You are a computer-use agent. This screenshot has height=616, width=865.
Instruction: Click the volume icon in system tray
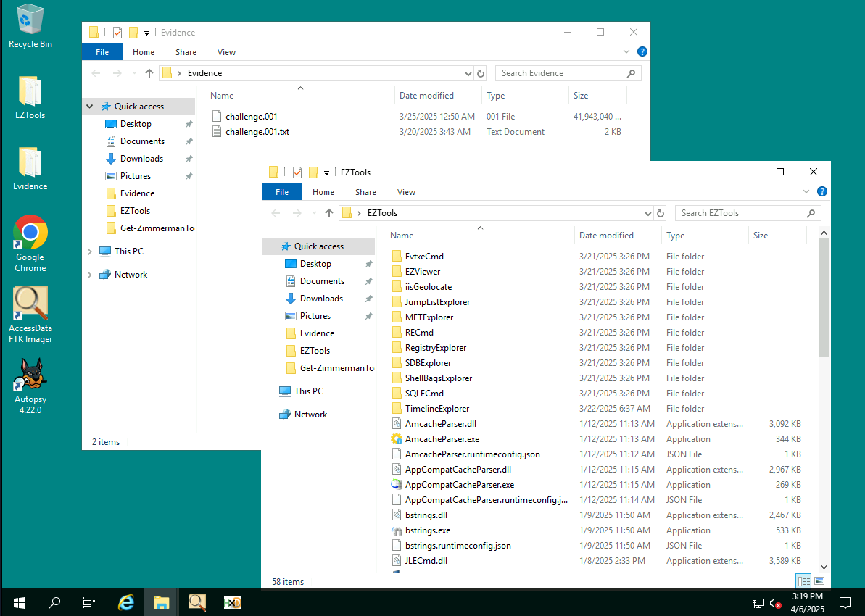coord(775,602)
